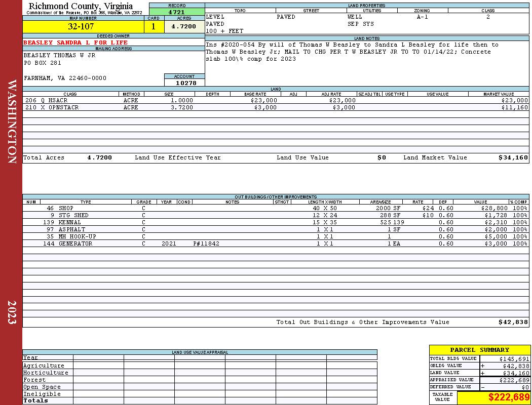Click the WASHINGTON sidebar label
This screenshot has height=405, width=532.
(x=12, y=121)
